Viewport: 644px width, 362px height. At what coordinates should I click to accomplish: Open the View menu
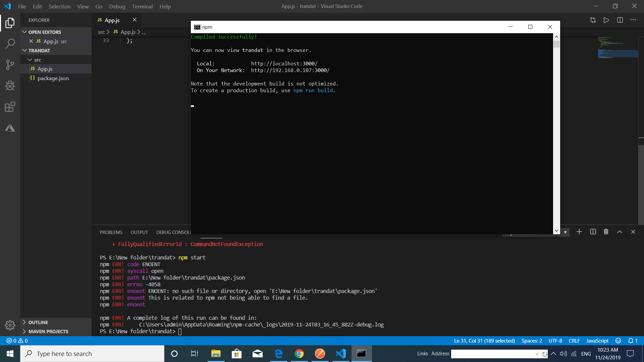tap(83, 6)
